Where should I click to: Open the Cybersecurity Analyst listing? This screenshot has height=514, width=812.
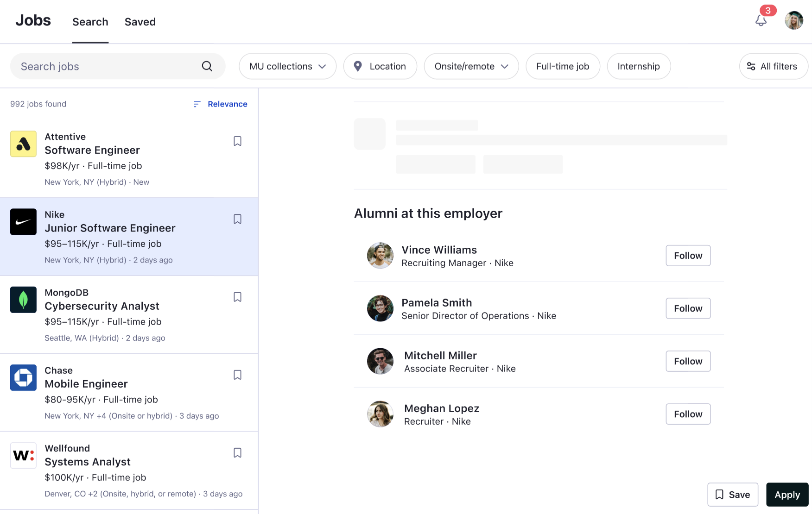point(129,315)
